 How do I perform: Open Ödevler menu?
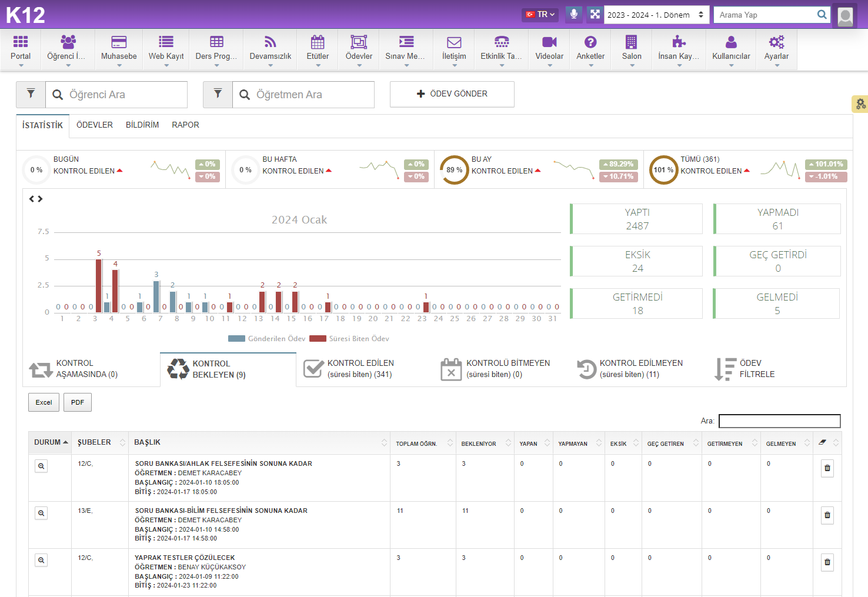pos(359,49)
